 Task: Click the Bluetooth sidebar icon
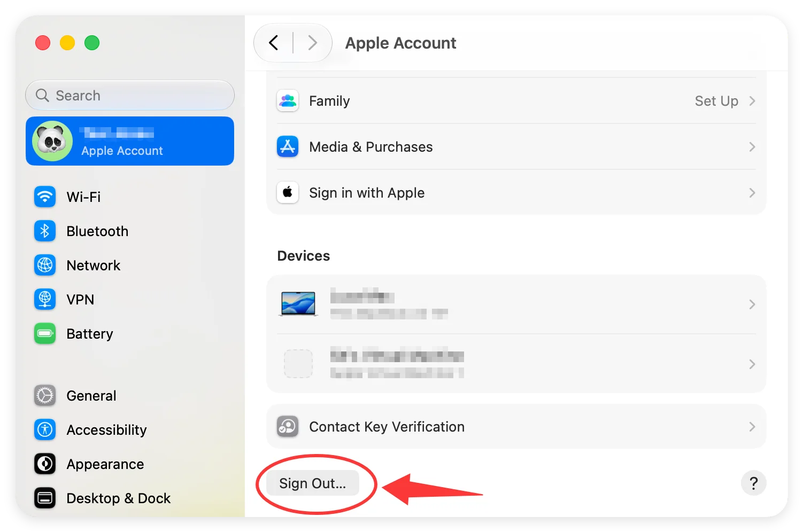pyautogui.click(x=45, y=231)
